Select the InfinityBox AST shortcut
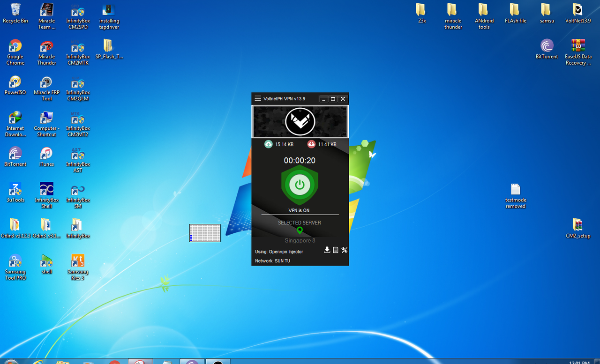The width and height of the screenshot is (600, 364). tap(78, 160)
